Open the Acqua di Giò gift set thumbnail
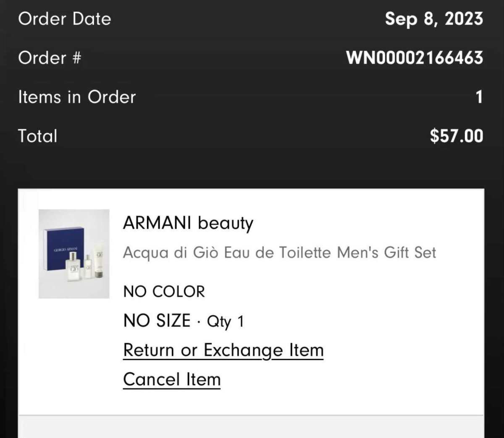The image size is (504, 438). (x=74, y=254)
